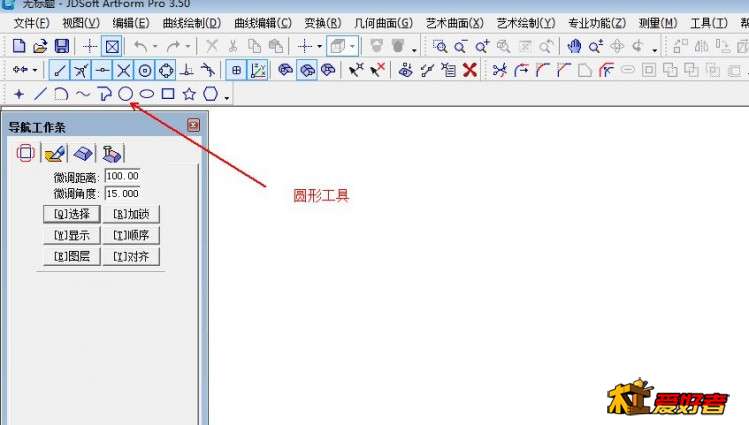This screenshot has height=425, width=749.
Task: Click the New file icon
Action: point(19,46)
